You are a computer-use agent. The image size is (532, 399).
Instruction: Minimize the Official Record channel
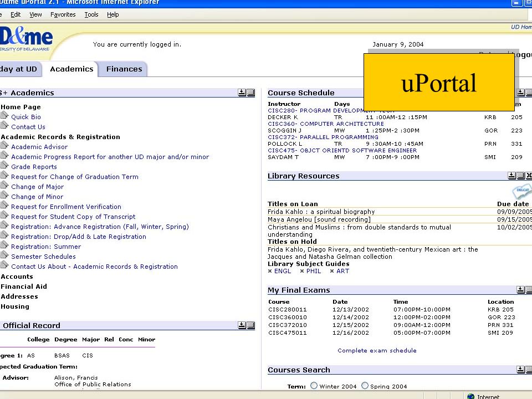pos(242,325)
